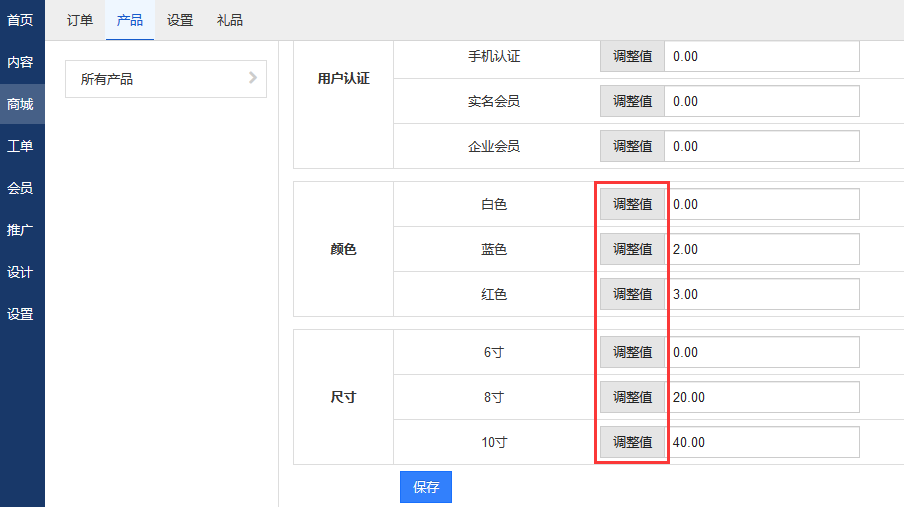
Task: Focus the 实名会员 value input field
Action: coord(762,102)
